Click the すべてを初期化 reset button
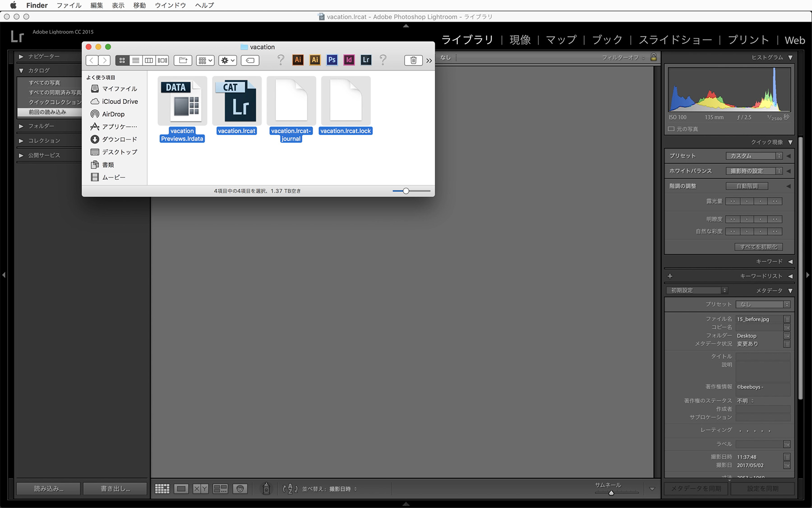812x508 pixels. click(759, 247)
